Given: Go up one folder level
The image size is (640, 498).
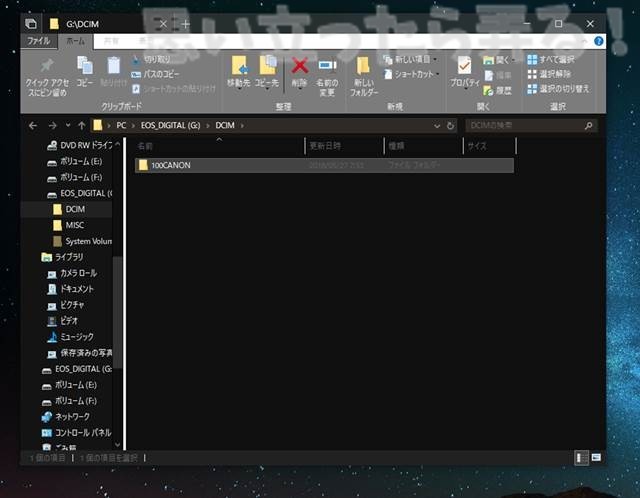Looking at the screenshot, I should [x=82, y=126].
